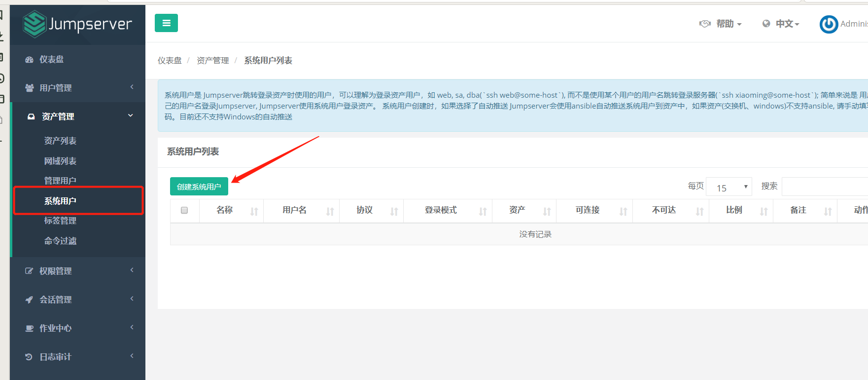Focus the 搜索 search input field
The width and height of the screenshot is (868, 380).
pos(825,187)
